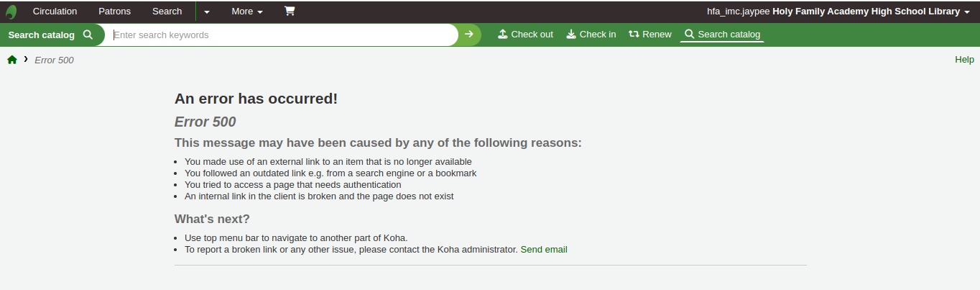Click the green arrow submit button

click(469, 35)
